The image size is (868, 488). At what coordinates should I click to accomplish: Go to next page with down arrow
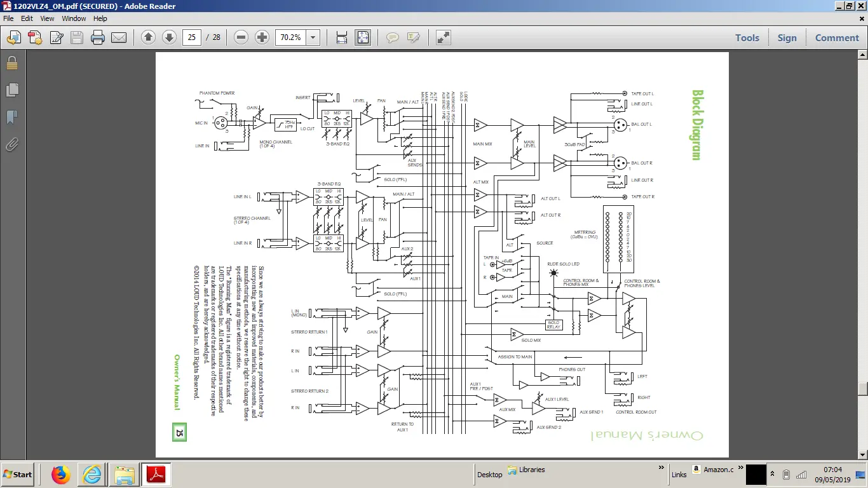(169, 37)
